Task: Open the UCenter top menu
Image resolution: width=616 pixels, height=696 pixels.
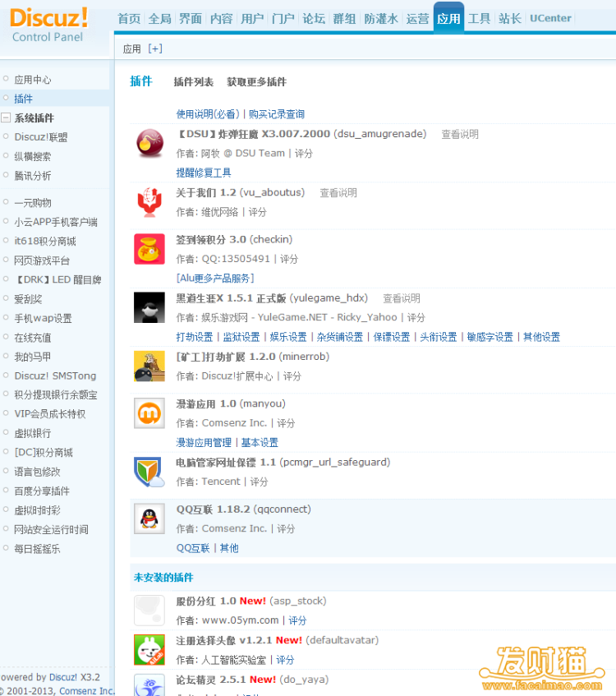Action: tap(550, 19)
